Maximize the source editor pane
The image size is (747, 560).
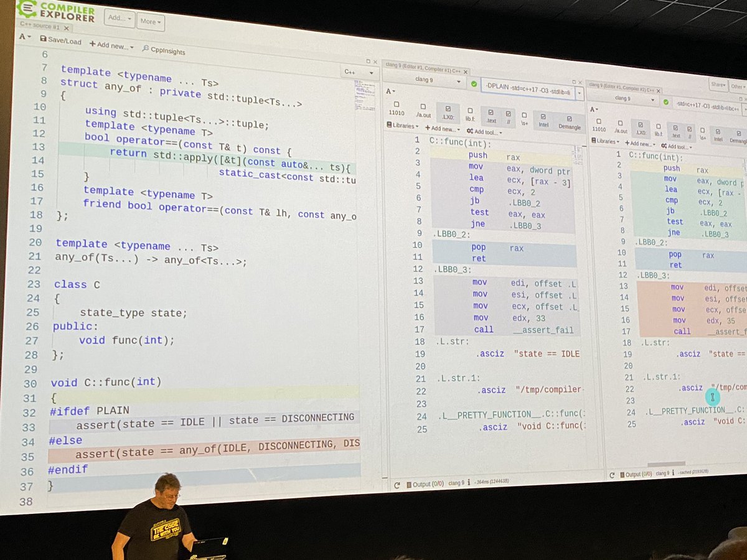pyautogui.click(x=367, y=61)
